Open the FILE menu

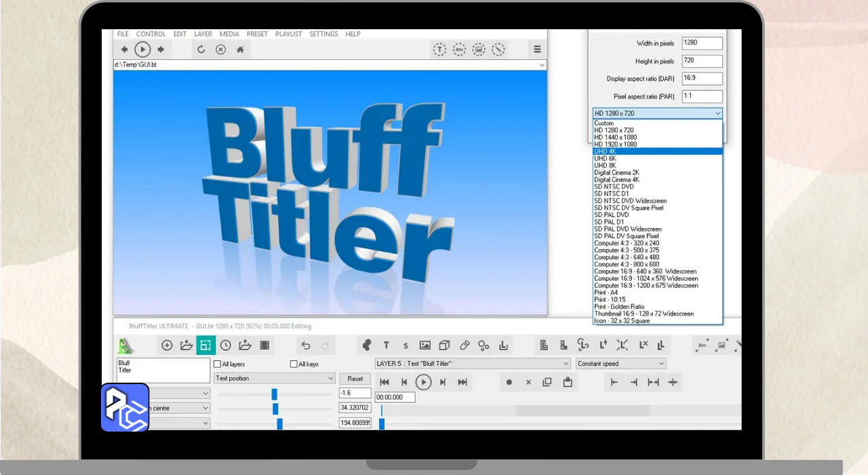pyautogui.click(x=123, y=34)
